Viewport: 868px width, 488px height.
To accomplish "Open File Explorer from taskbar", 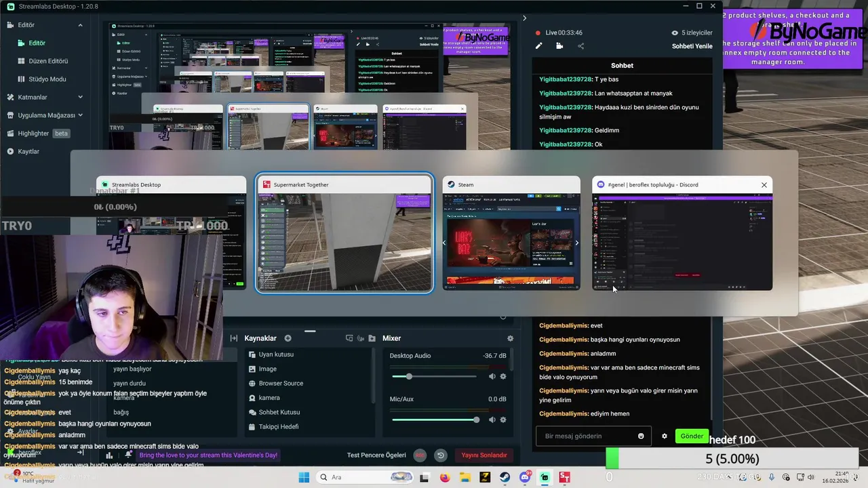I will (465, 477).
